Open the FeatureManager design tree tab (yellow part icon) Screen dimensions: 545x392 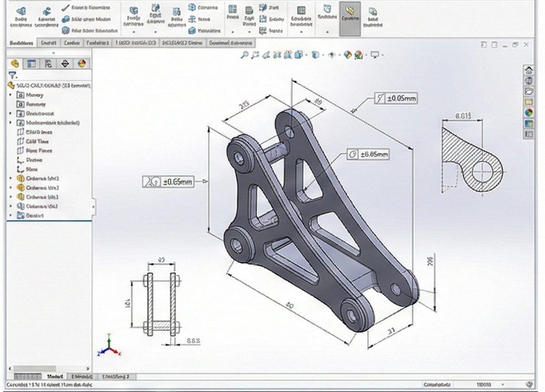click(15, 64)
